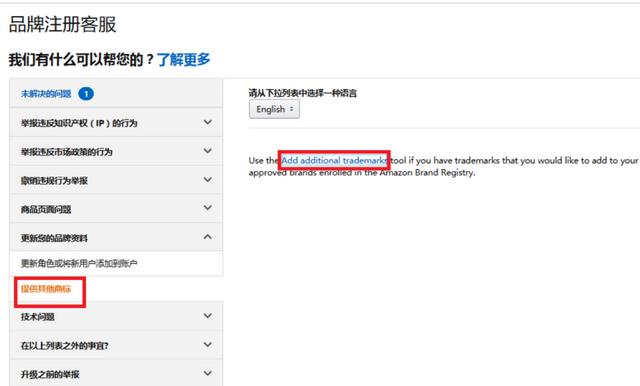Click the 商品页面问题 label
The image size is (640, 386).
click(46, 209)
